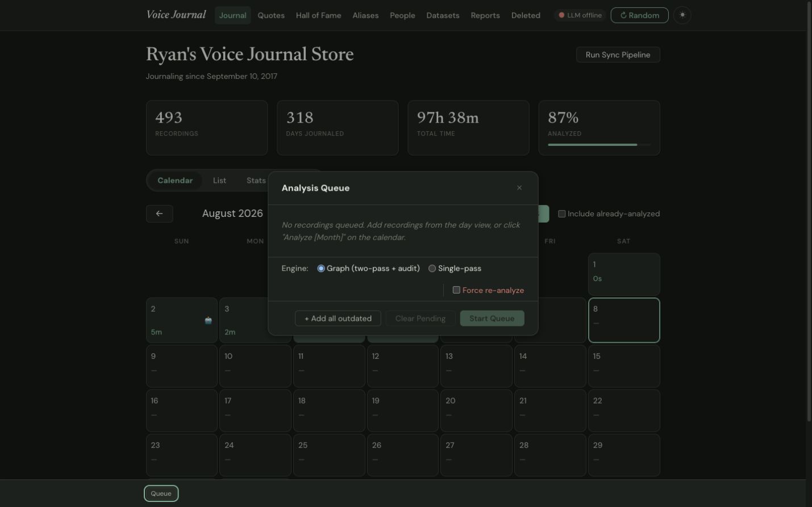Click the 87% analyzed progress bar
The width and height of the screenshot is (812, 507).
pyautogui.click(x=599, y=145)
